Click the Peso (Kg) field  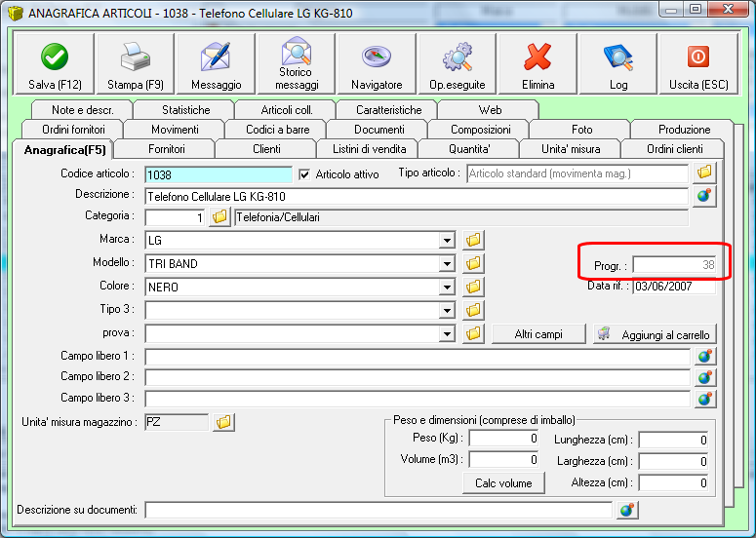pyautogui.click(x=504, y=439)
